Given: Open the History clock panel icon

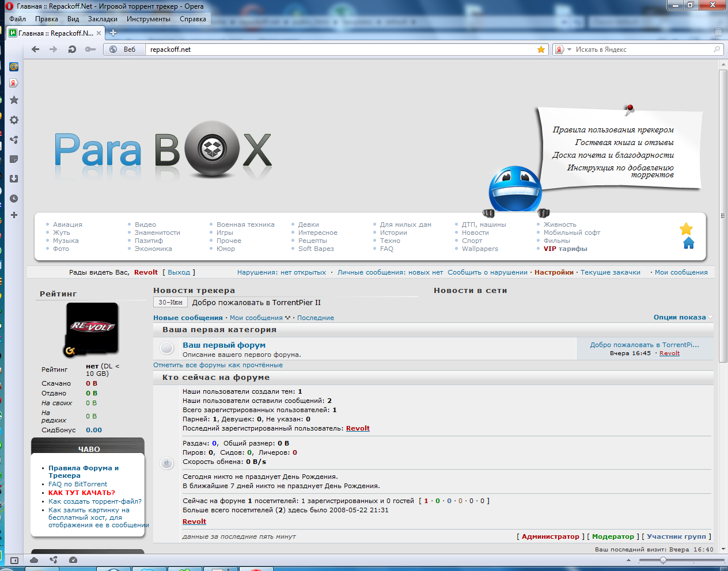Looking at the screenshot, I should click(x=14, y=199).
